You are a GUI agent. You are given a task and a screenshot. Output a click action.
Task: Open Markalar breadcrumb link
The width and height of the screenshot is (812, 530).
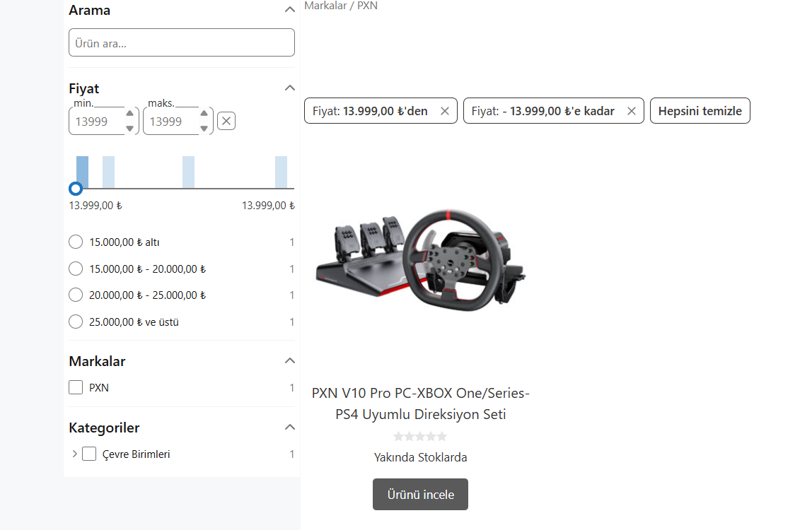click(325, 6)
